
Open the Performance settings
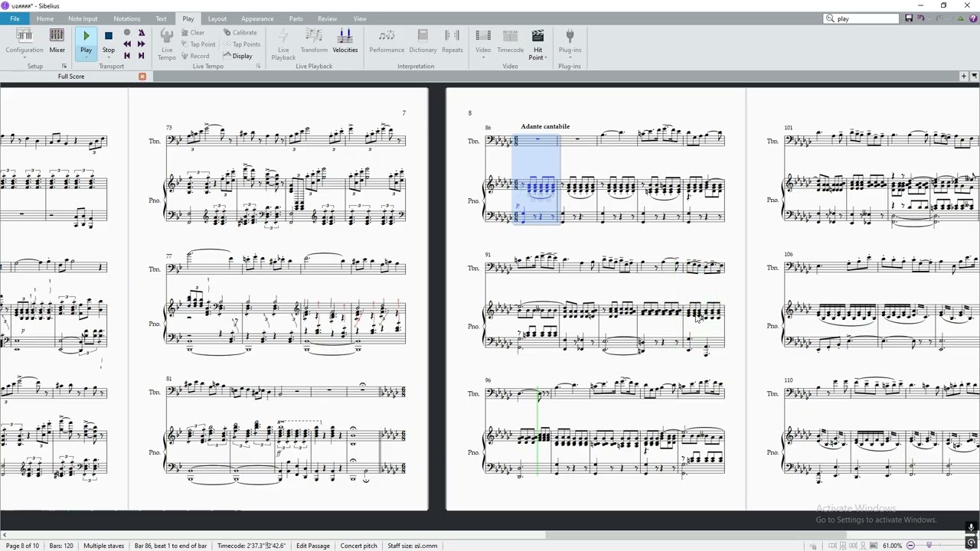click(387, 41)
